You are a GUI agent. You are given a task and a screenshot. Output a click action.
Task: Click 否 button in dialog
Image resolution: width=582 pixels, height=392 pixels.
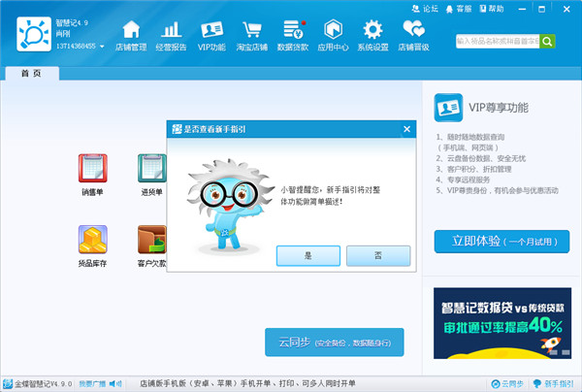point(378,255)
